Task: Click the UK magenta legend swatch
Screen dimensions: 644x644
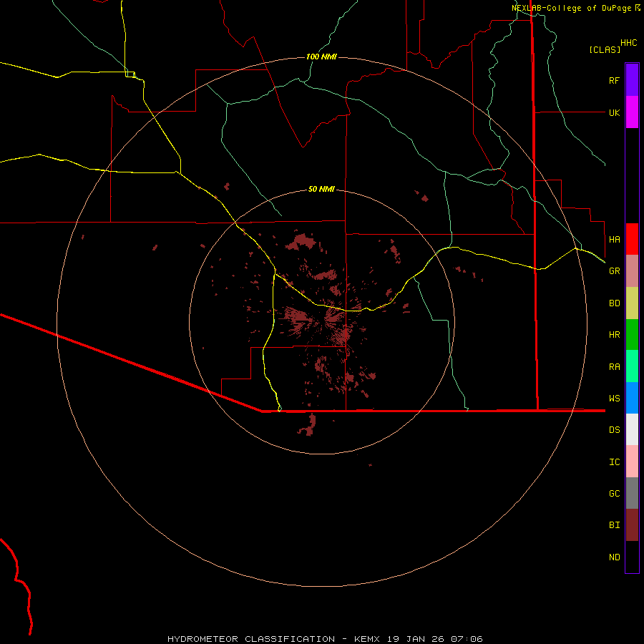Action: 632,112
